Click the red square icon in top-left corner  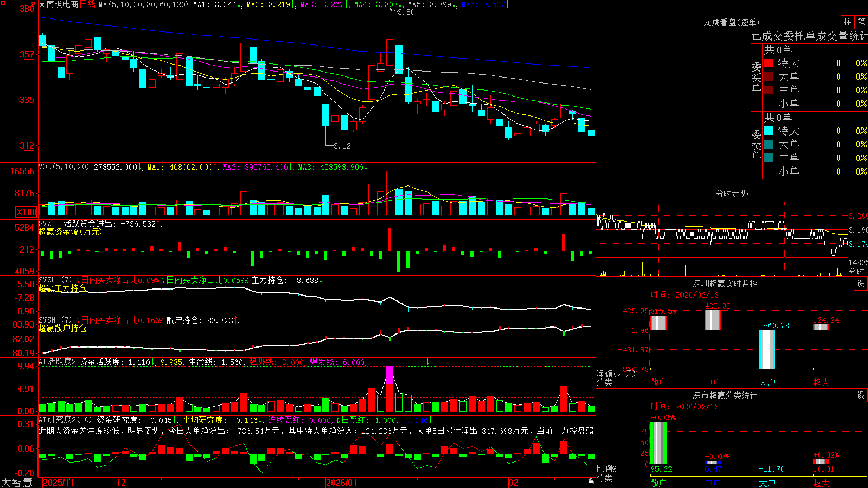pos(2,3)
